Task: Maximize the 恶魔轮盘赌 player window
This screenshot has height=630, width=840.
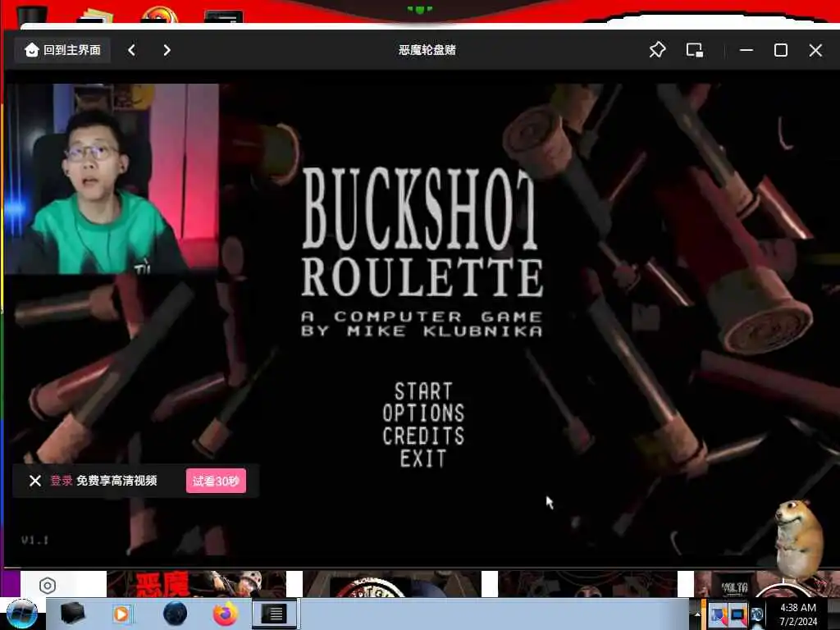Action: (781, 50)
